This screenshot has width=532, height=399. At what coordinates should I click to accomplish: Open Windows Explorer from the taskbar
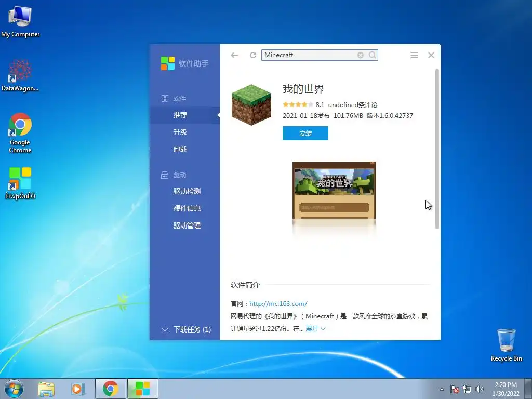46,389
